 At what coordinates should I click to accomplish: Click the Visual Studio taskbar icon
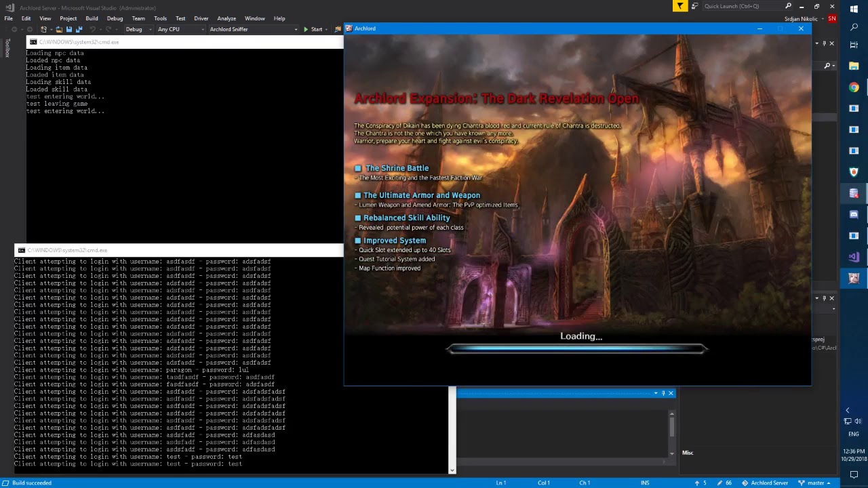tap(854, 257)
